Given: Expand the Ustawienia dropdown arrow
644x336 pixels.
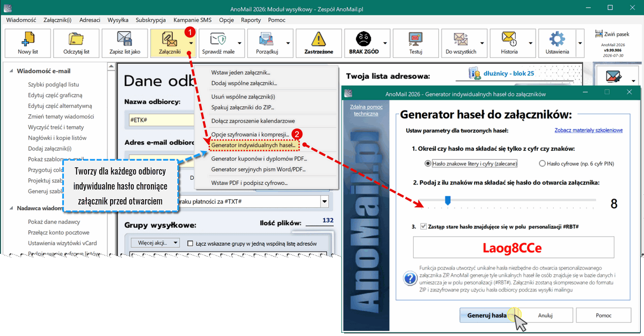Looking at the screenshot, I should (x=580, y=43).
